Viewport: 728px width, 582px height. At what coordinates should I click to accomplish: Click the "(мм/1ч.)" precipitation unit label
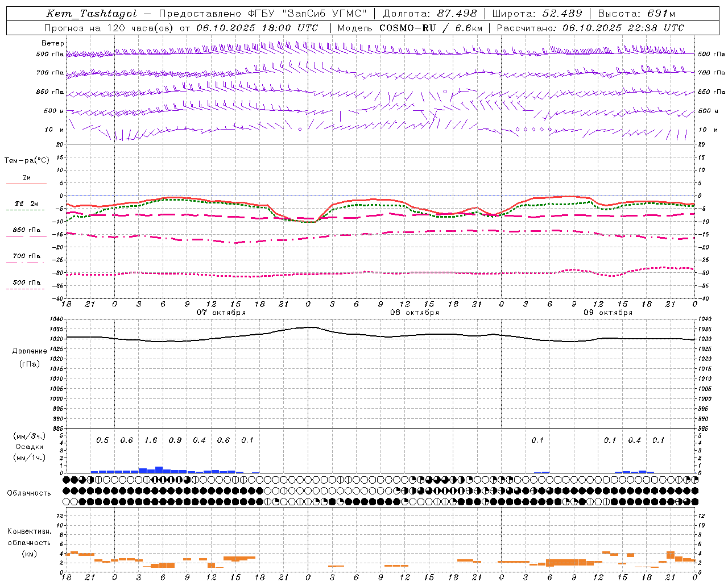[30, 458]
